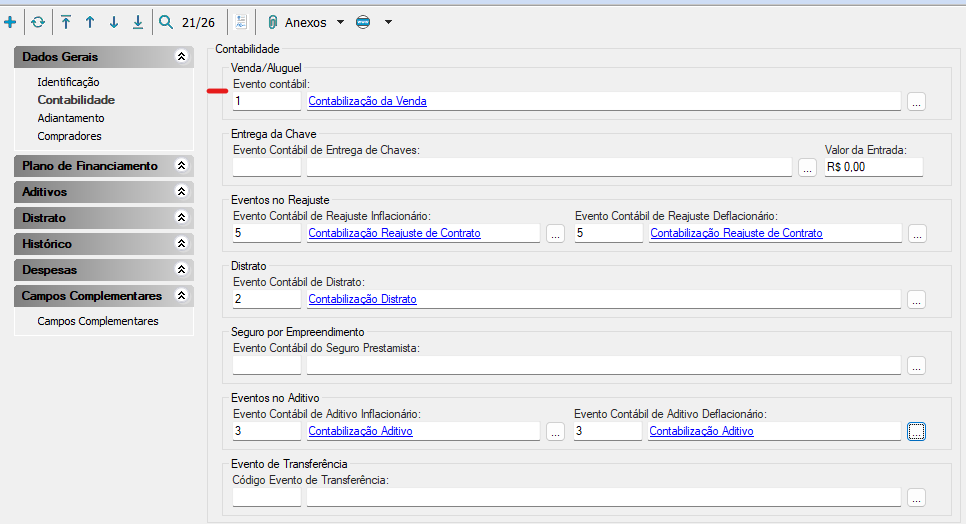Screen dimensions: 966x524
Task: Go to previous record up arrow
Action: point(90,22)
